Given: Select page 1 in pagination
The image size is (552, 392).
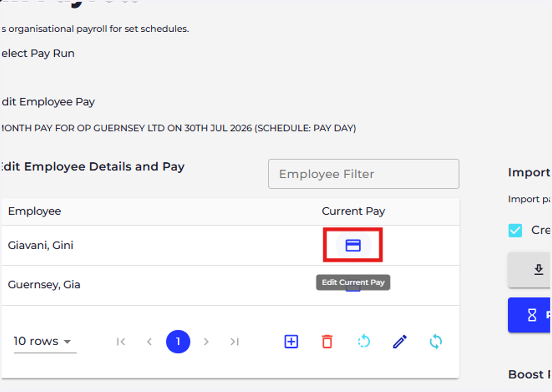Looking at the screenshot, I should [178, 341].
